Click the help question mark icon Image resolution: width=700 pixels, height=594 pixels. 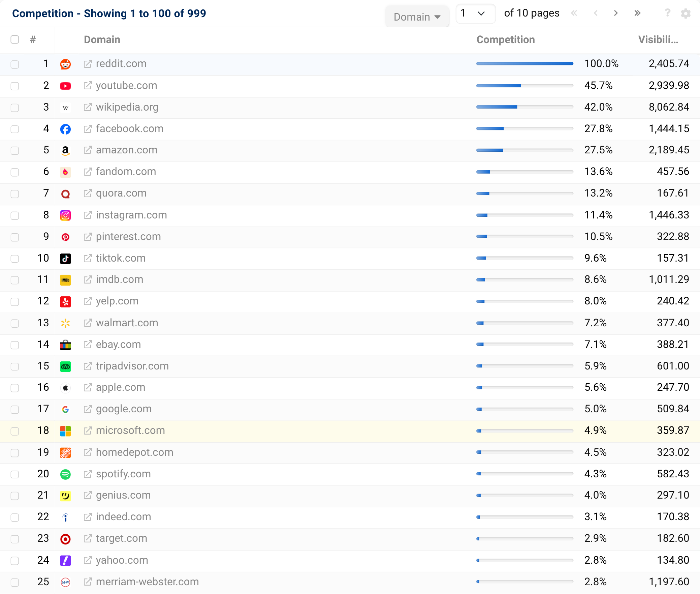click(x=667, y=13)
